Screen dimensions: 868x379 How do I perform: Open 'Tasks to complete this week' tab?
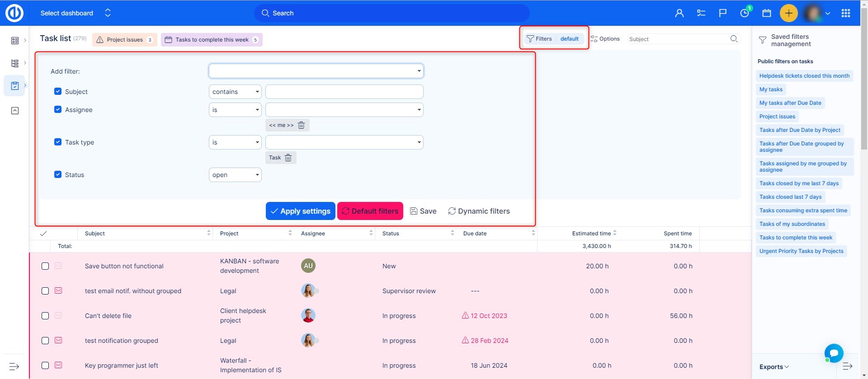[x=212, y=40]
